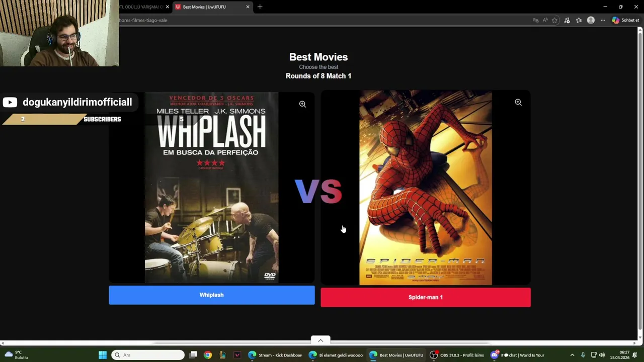Open the notification bell in the taskbar
The height and width of the screenshot is (362, 644).
[635, 355]
